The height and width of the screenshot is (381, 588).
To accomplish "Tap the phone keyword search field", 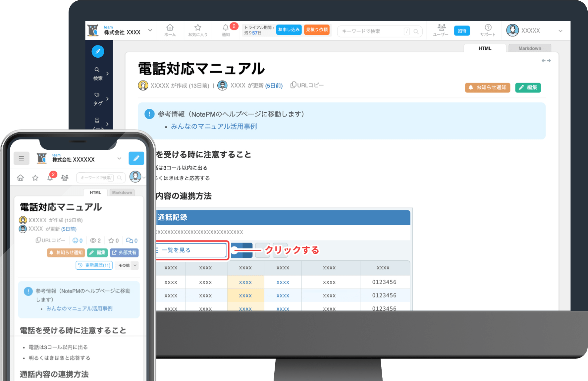I will point(101,178).
